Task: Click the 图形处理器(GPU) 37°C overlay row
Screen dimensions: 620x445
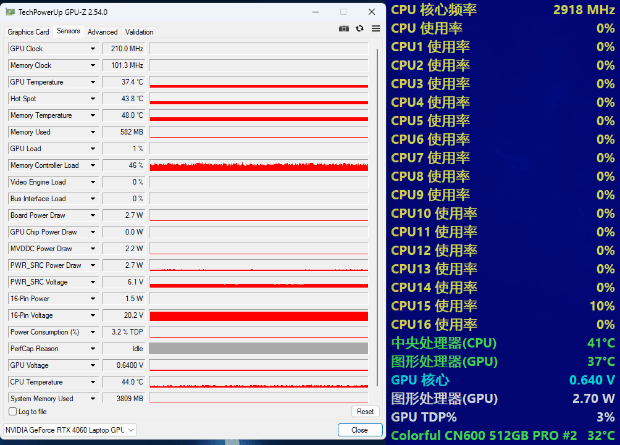Action: pyautogui.click(x=503, y=362)
